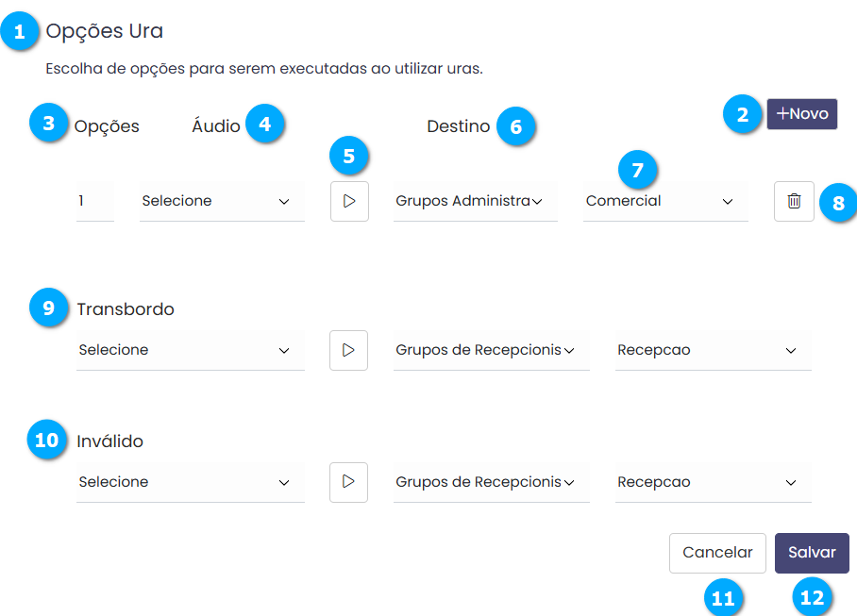Click the option number field containing 1

[94, 201]
